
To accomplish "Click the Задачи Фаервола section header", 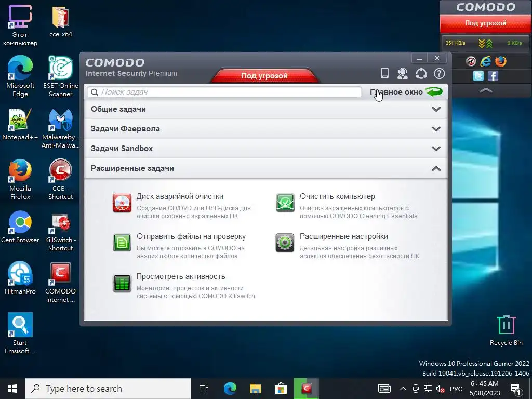I will [265, 129].
